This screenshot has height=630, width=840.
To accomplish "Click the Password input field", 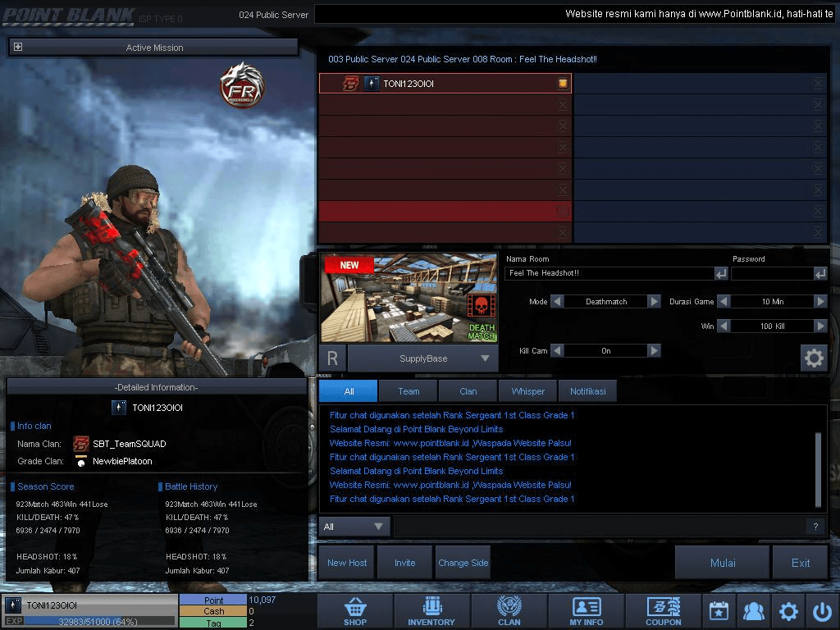I will 772,273.
